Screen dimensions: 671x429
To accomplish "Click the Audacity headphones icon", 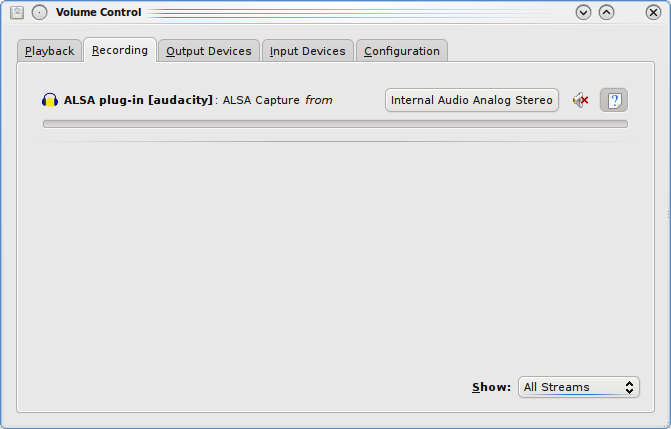I will coord(50,100).
